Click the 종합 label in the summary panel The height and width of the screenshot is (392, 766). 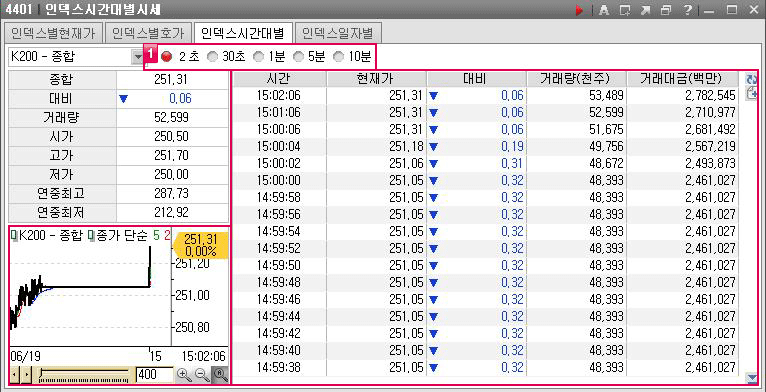pyautogui.click(x=63, y=80)
